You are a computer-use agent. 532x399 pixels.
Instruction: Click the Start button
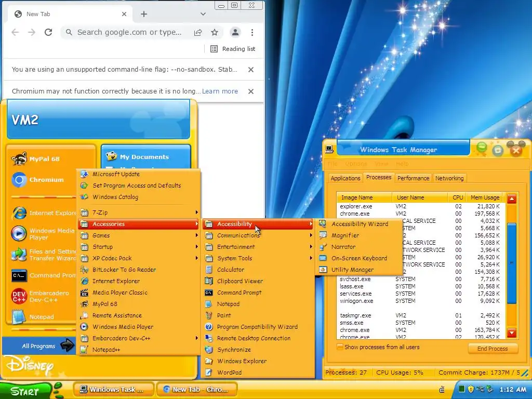(26, 391)
